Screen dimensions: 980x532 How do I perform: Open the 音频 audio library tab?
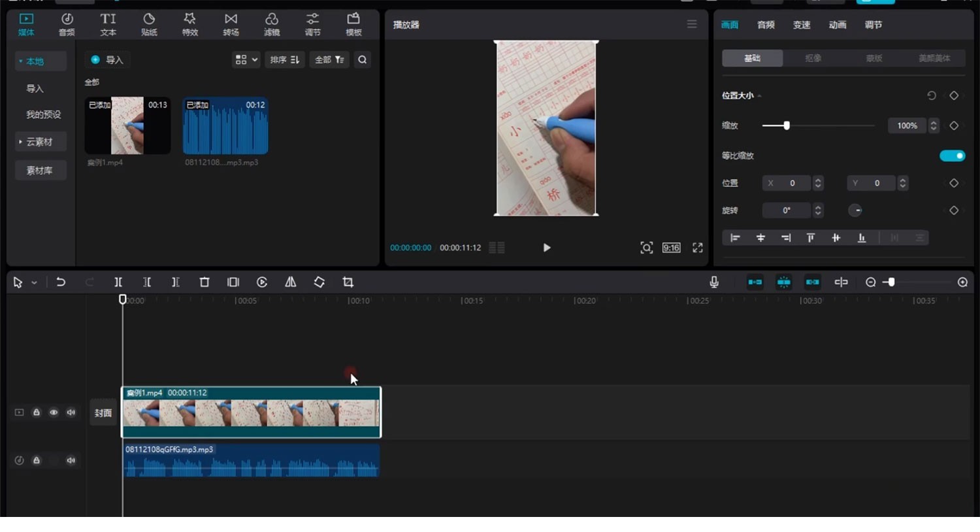[67, 24]
